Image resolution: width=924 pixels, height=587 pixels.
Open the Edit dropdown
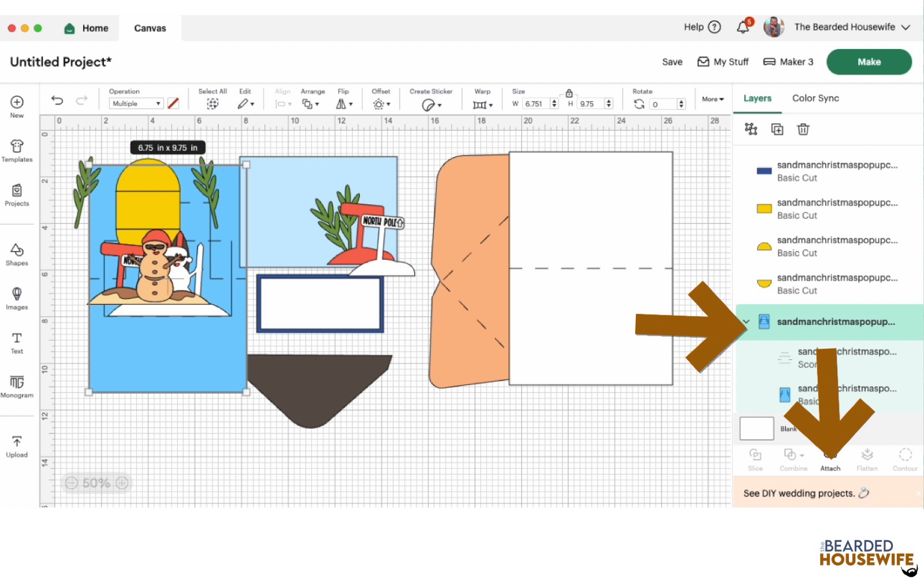[245, 104]
